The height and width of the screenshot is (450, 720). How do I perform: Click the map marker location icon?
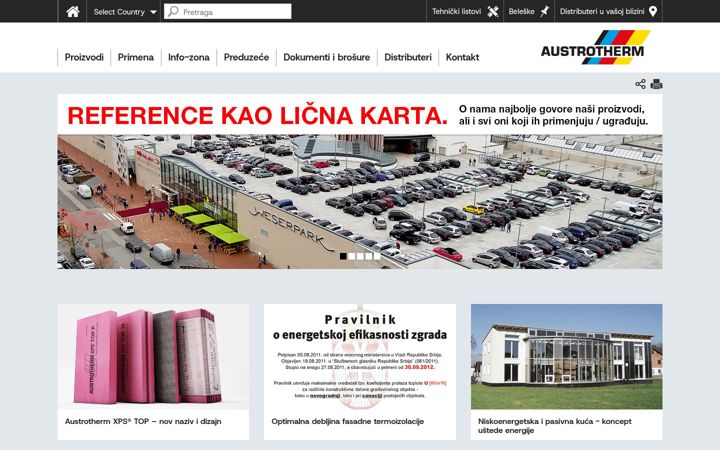pos(653,11)
